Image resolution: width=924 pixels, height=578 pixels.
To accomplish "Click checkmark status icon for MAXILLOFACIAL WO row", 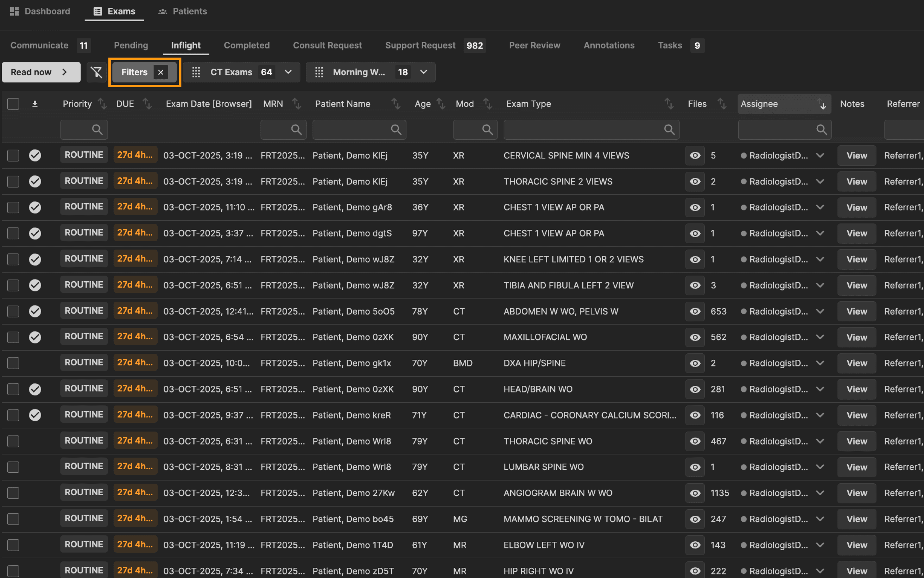I will coord(35,337).
